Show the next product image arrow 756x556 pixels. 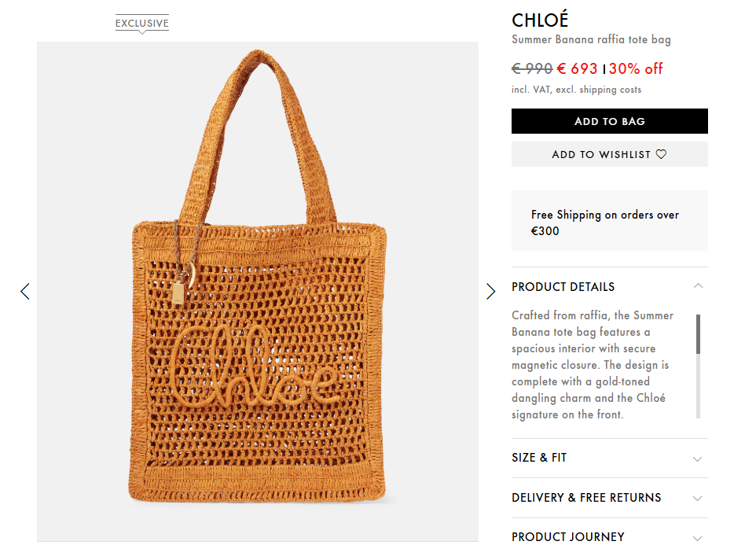pyautogui.click(x=491, y=292)
